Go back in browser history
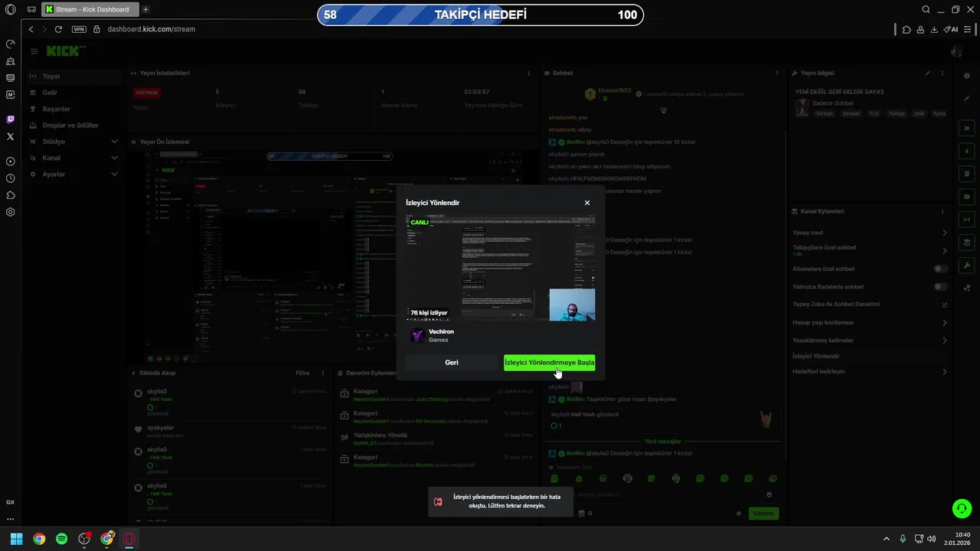The width and height of the screenshot is (980, 551). point(31,29)
